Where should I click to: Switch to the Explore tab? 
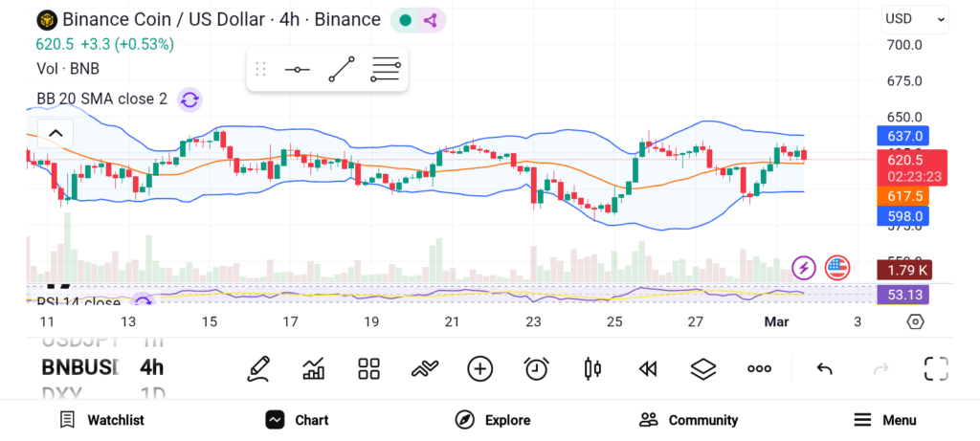click(x=493, y=420)
